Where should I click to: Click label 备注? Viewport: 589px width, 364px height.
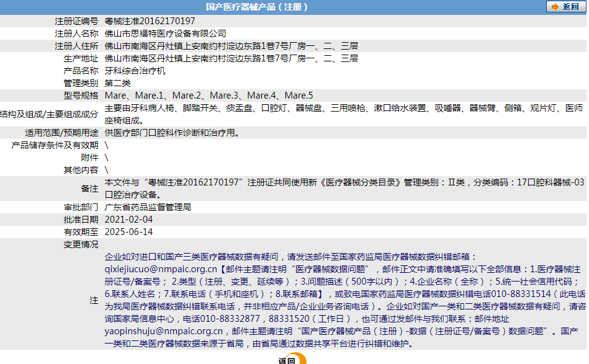pos(89,189)
